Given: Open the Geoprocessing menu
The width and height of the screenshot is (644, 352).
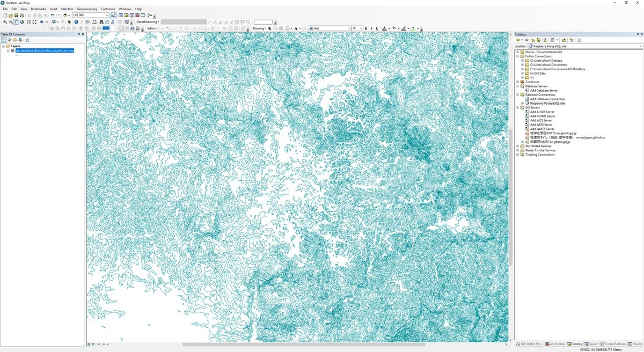Looking at the screenshot, I should [x=86, y=9].
